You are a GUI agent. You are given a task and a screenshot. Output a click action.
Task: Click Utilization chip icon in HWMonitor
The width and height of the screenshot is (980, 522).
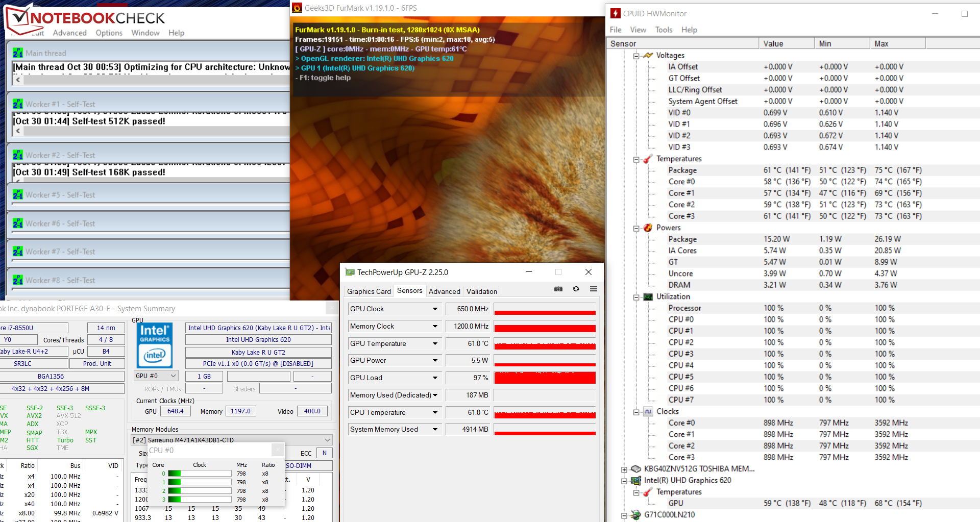[648, 296]
